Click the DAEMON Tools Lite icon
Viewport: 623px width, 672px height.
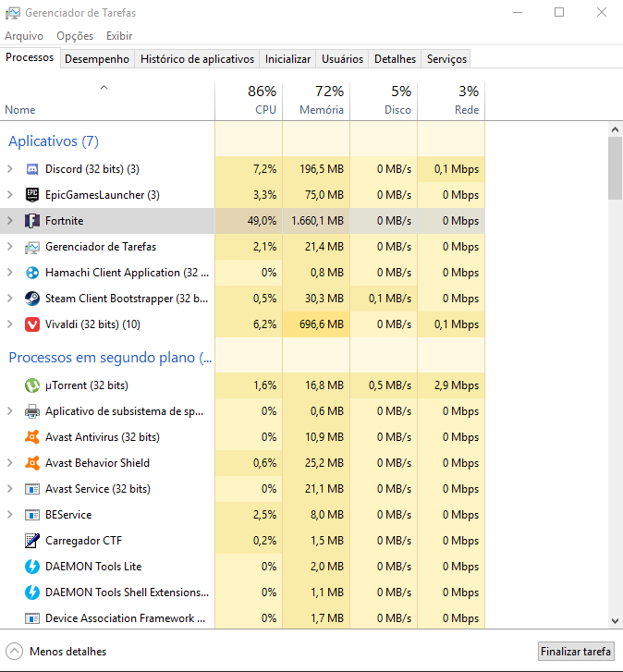tap(32, 567)
